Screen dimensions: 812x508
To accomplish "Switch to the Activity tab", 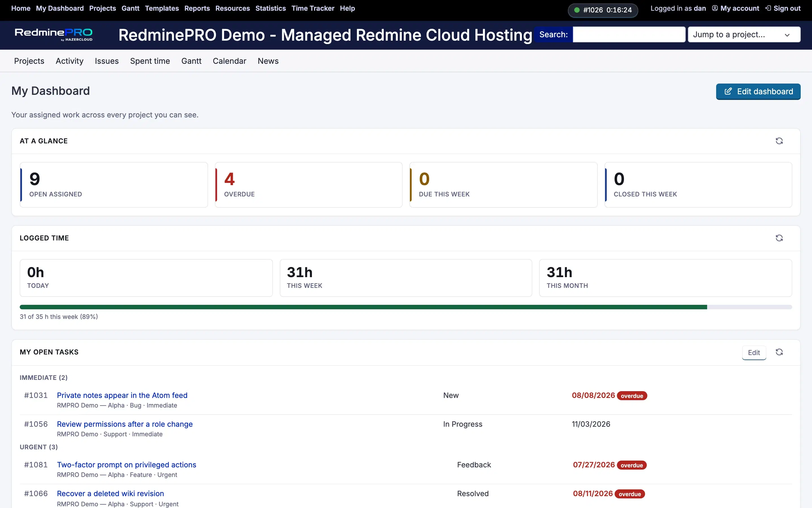I will point(69,61).
